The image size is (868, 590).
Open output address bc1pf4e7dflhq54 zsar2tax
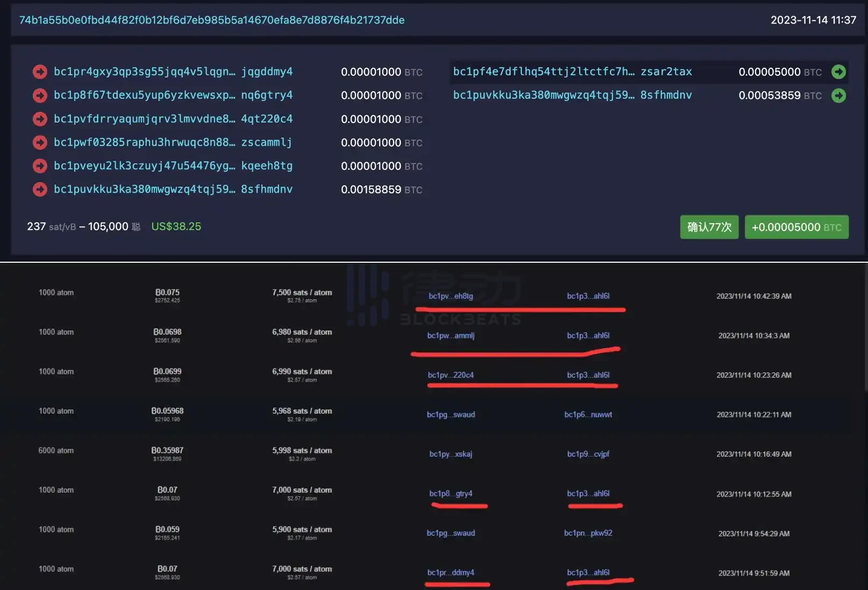click(572, 72)
